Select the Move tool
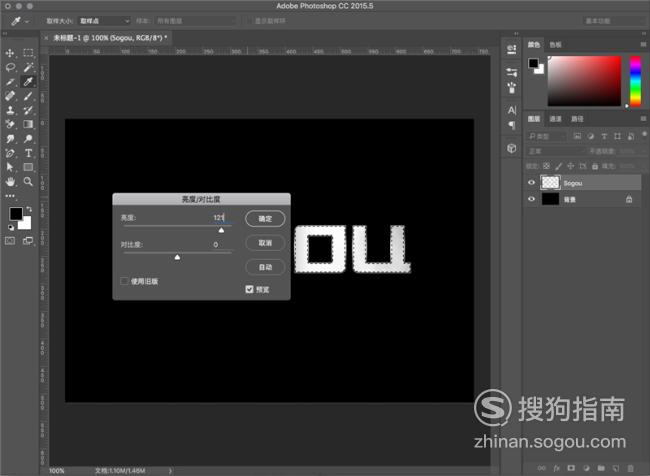Screen dimensions: 650x476 (x=10, y=53)
